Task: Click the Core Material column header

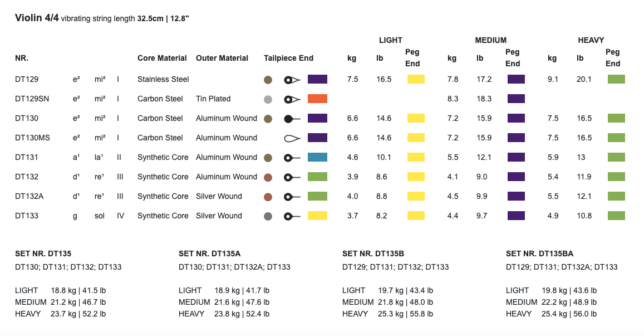Action: (162, 58)
